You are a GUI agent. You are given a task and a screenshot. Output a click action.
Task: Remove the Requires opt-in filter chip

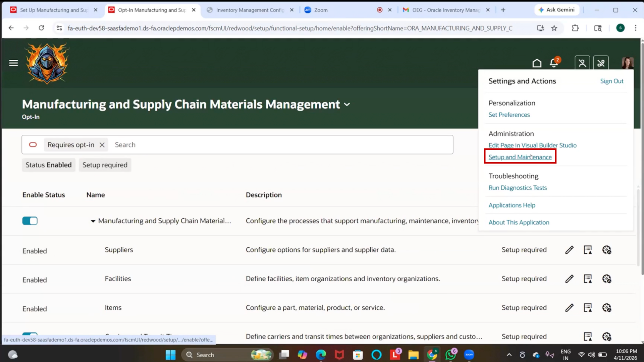(x=102, y=145)
